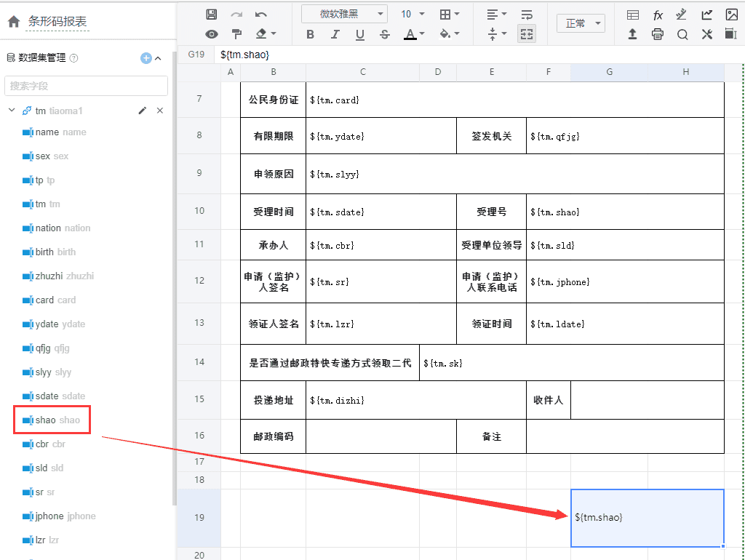The width and height of the screenshot is (745, 560).
Task: Select the birth field in dataset list
Action: tap(49, 252)
